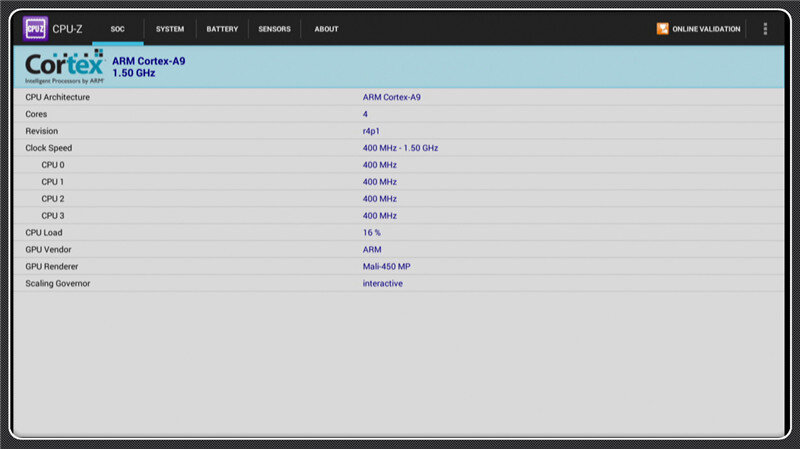
Task: Open the ABOUT tab
Action: click(327, 29)
